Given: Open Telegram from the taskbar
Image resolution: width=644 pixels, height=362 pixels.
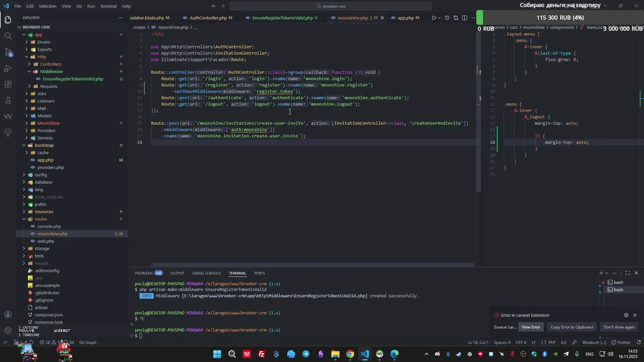Looking at the screenshot, I should [306, 354].
